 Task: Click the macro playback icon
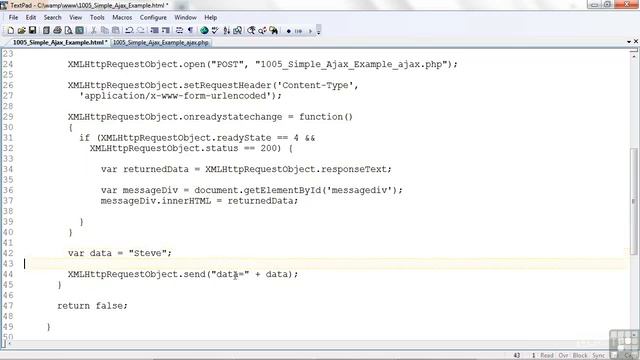tap(298, 31)
